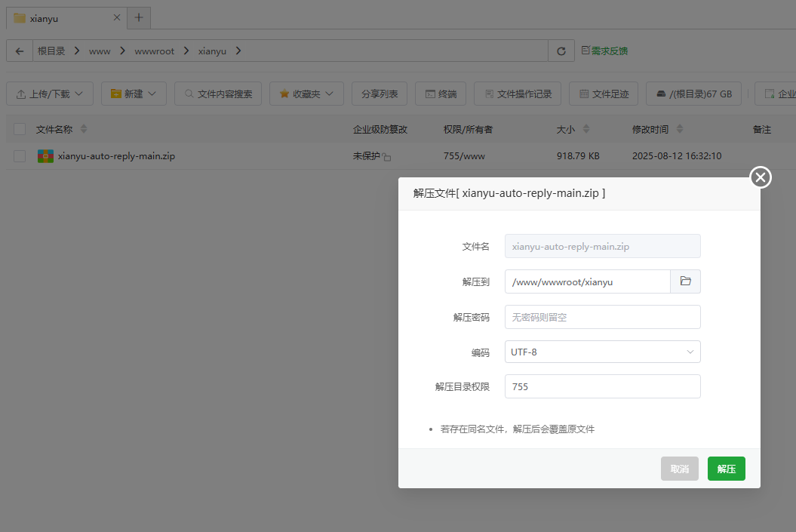Sort by file name arrows
The height and width of the screenshot is (532, 796).
tap(84, 129)
